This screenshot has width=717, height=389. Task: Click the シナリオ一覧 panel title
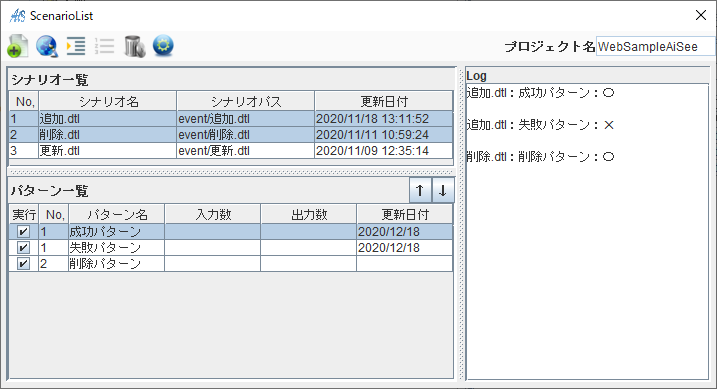[x=49, y=80]
